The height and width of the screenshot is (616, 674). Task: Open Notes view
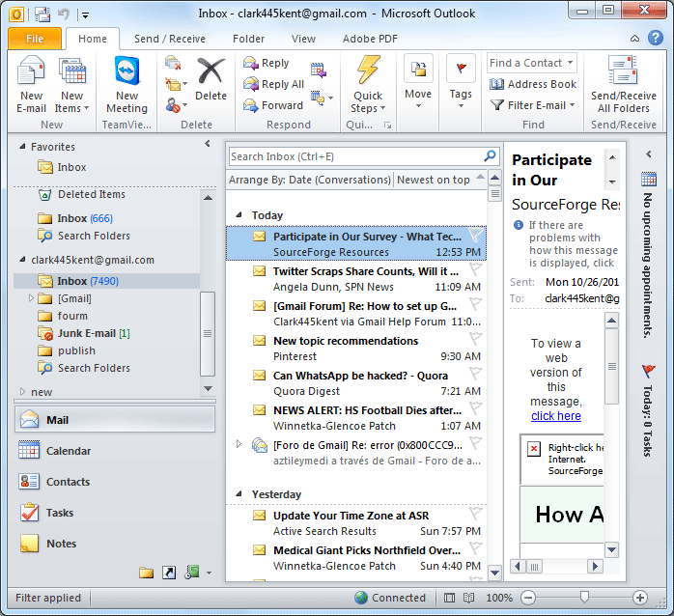pos(115,544)
